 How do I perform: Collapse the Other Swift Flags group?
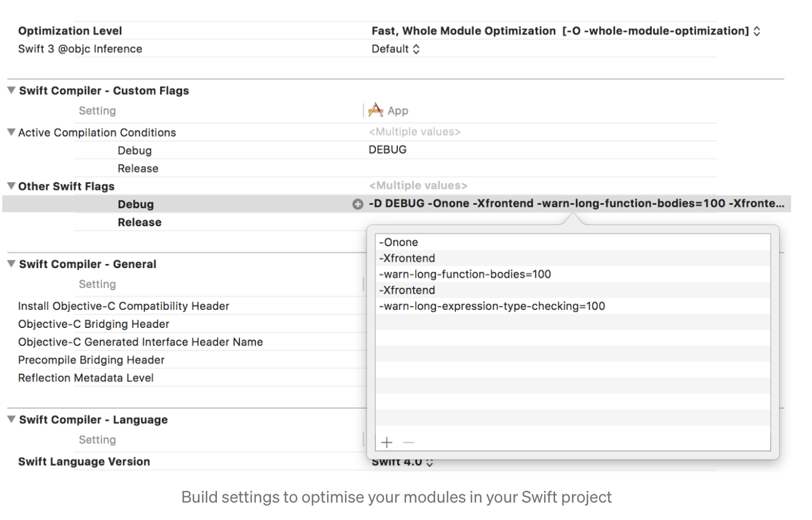coord(10,186)
